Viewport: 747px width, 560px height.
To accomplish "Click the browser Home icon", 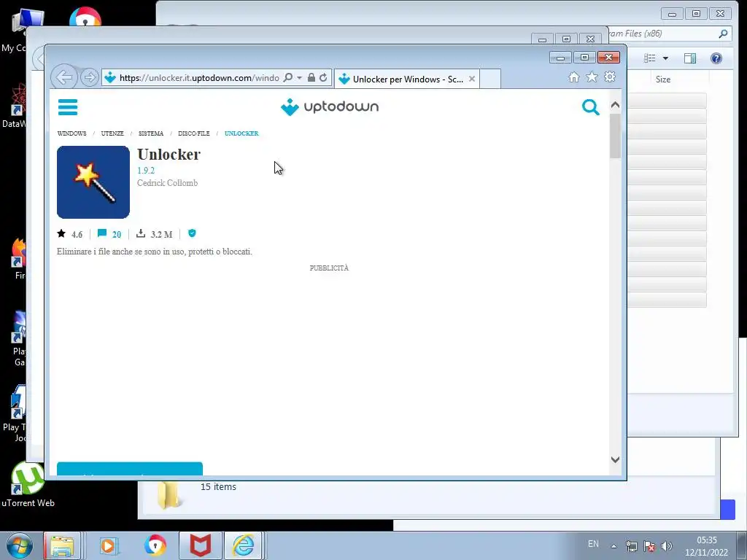I will [x=573, y=77].
